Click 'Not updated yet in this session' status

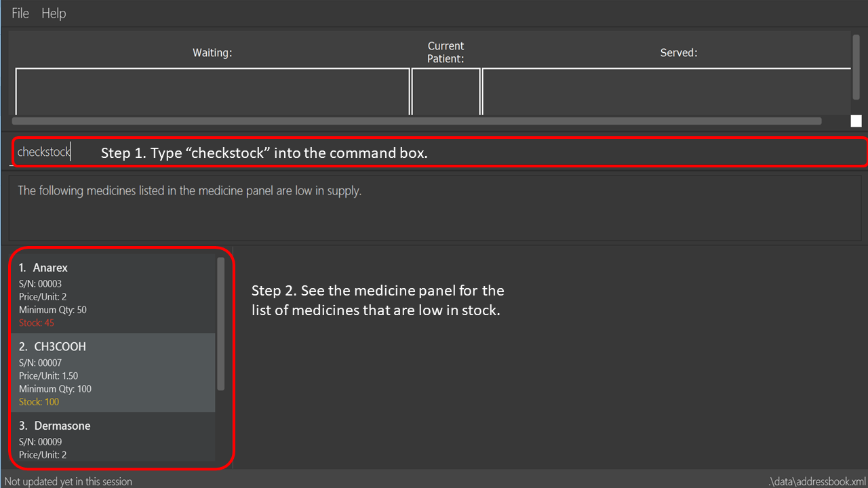68,481
